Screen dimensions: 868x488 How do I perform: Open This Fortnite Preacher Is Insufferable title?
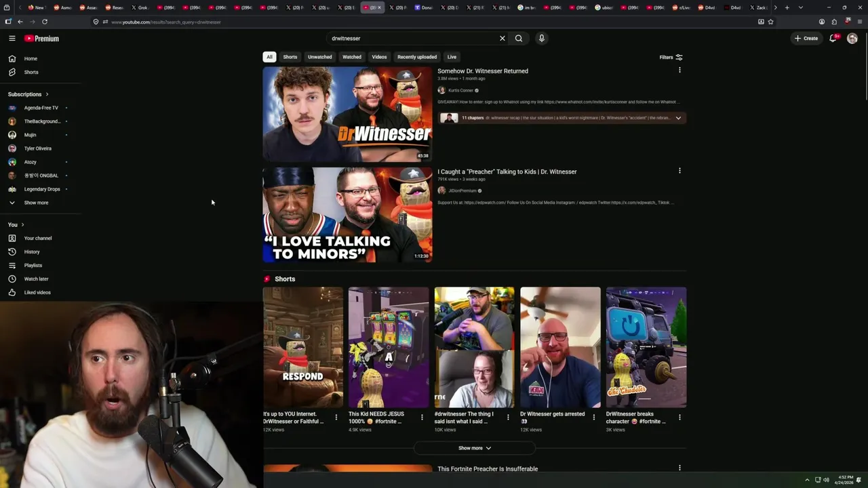click(x=488, y=469)
